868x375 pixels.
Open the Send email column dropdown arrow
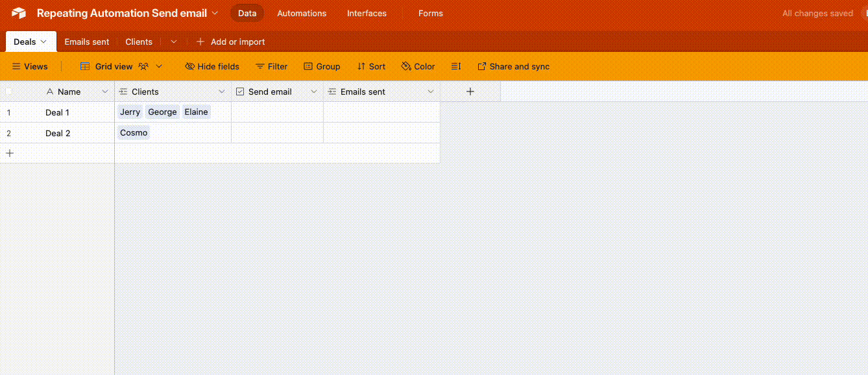tap(314, 91)
